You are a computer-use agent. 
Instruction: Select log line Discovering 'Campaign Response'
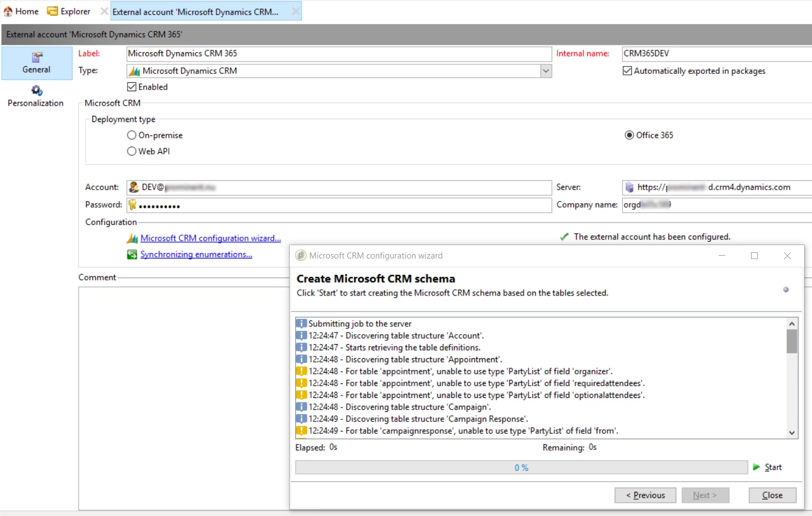point(418,419)
